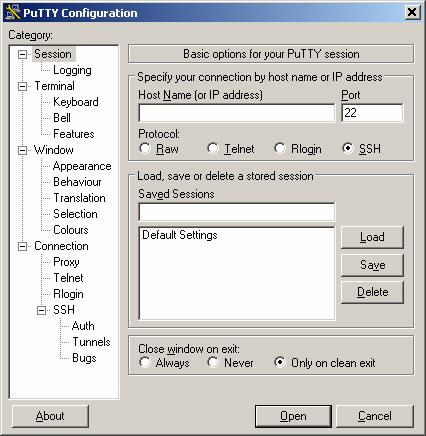This screenshot has height=436, width=426.
Task: Click the Delete session button
Action: (372, 292)
